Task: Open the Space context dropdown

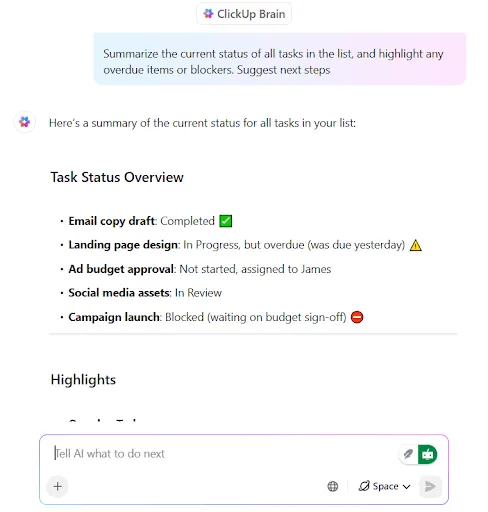Action: click(x=384, y=486)
